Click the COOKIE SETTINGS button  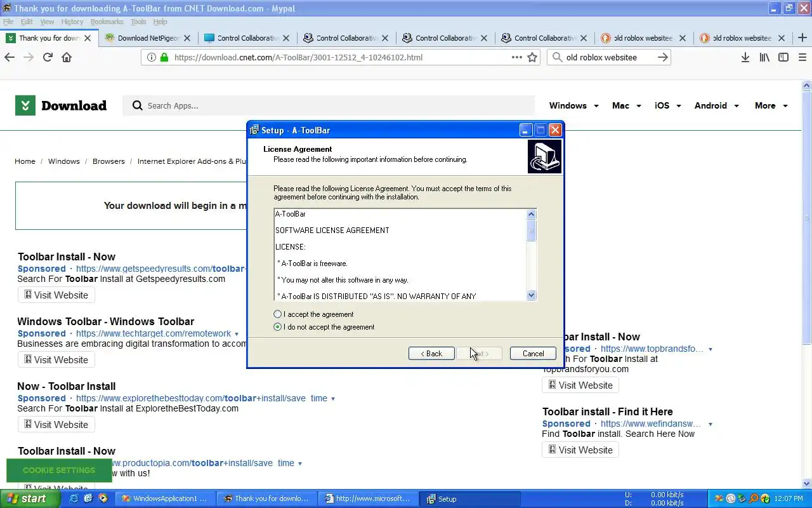pos(59,471)
